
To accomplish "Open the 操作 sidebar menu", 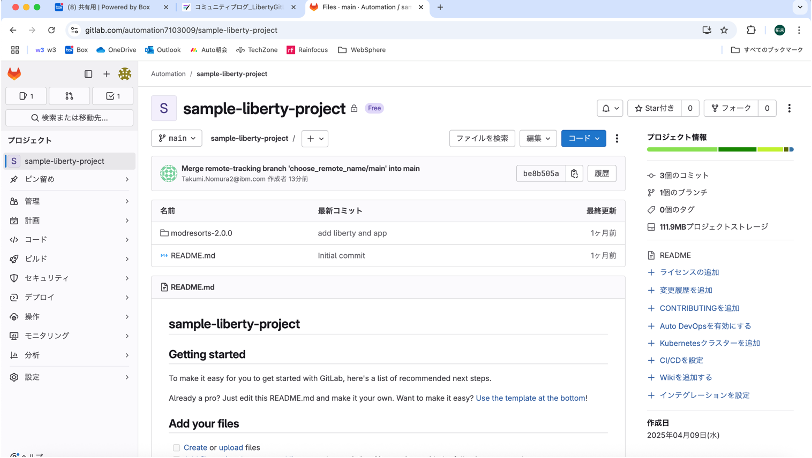I will [70, 317].
